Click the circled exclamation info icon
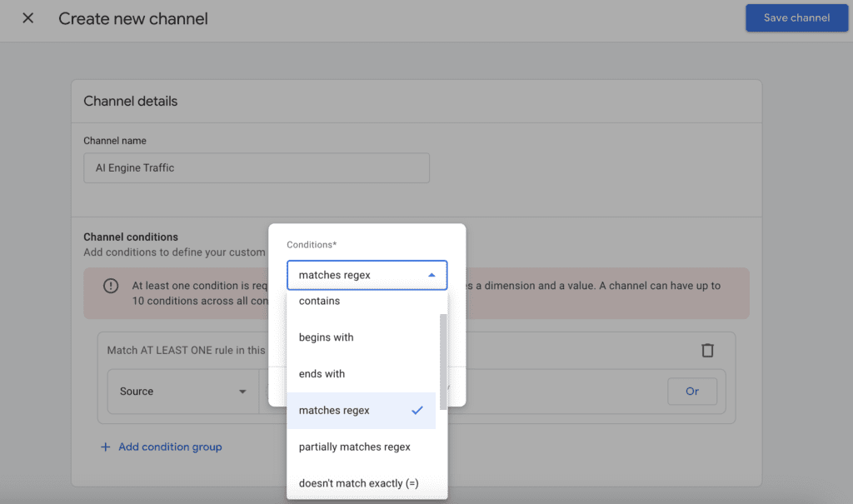The image size is (853, 504). point(111,286)
